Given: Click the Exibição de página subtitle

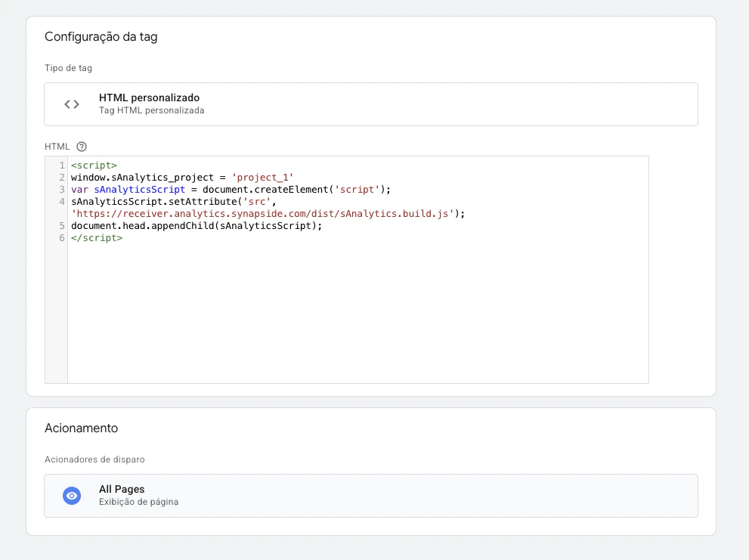Looking at the screenshot, I should coord(138,502).
